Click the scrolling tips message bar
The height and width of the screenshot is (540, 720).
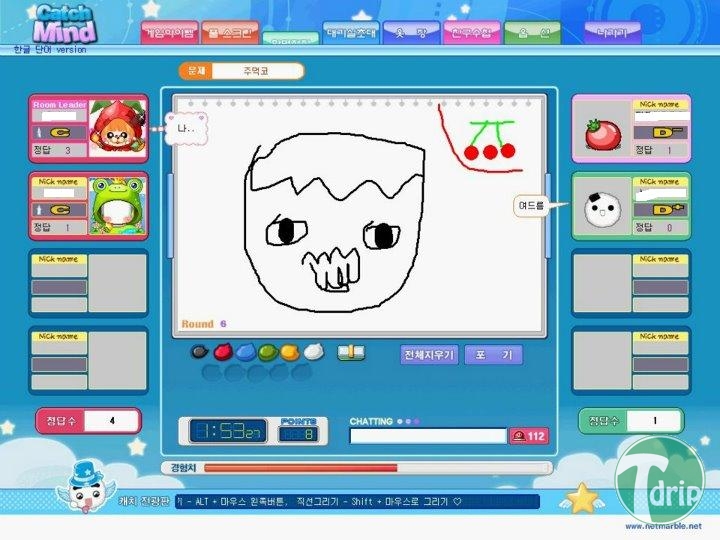tap(357, 501)
